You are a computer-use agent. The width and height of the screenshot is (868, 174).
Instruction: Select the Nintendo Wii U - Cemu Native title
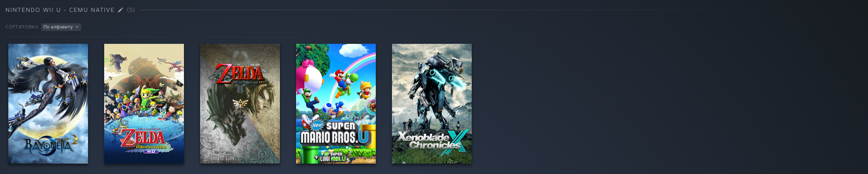coord(60,10)
